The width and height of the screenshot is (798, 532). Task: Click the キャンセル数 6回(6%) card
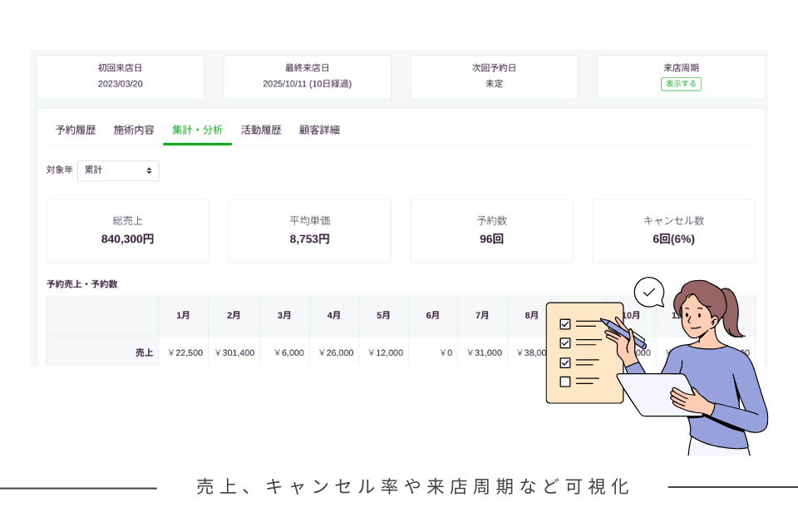coord(673,230)
